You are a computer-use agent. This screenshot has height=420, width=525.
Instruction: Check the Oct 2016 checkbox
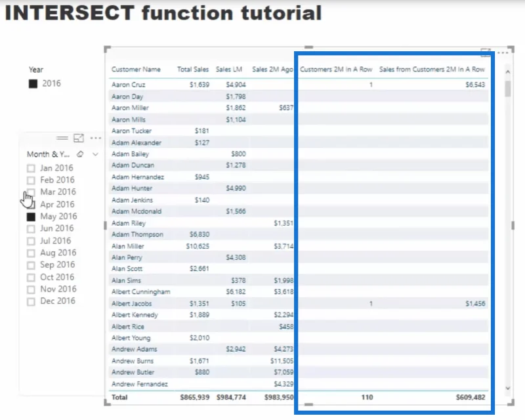tap(31, 278)
